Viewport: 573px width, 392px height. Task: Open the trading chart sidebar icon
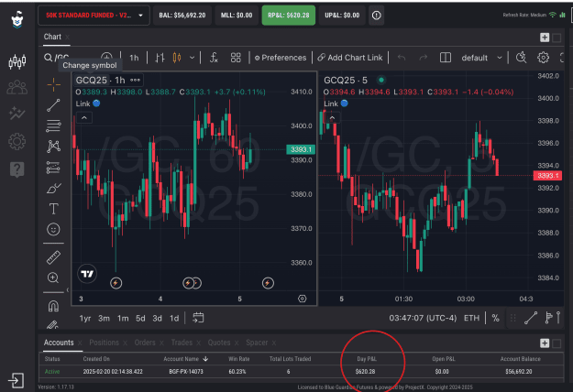tap(17, 61)
